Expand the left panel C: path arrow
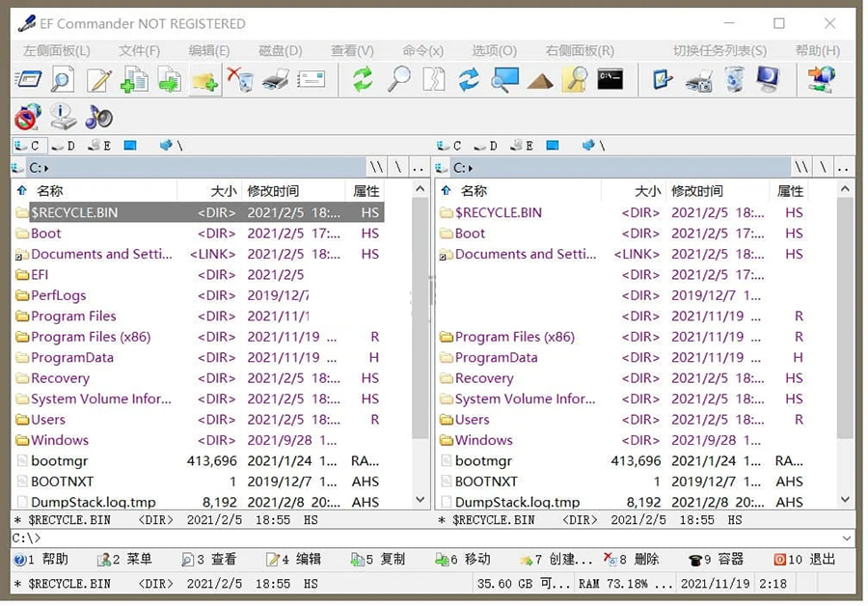The width and height of the screenshot is (868, 606). (44, 168)
